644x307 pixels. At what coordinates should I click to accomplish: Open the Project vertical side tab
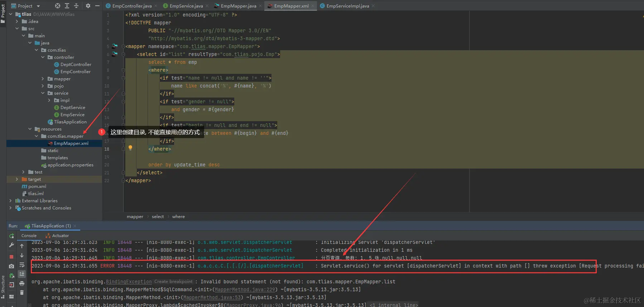[x=3, y=13]
